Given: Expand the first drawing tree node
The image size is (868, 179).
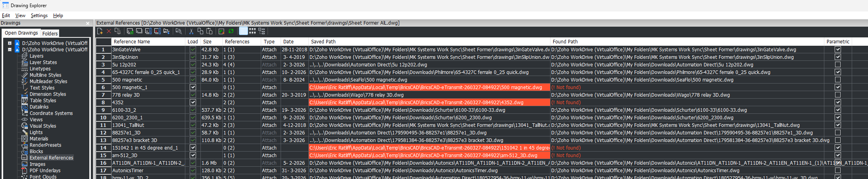Looking at the screenshot, I should [x=10, y=43].
